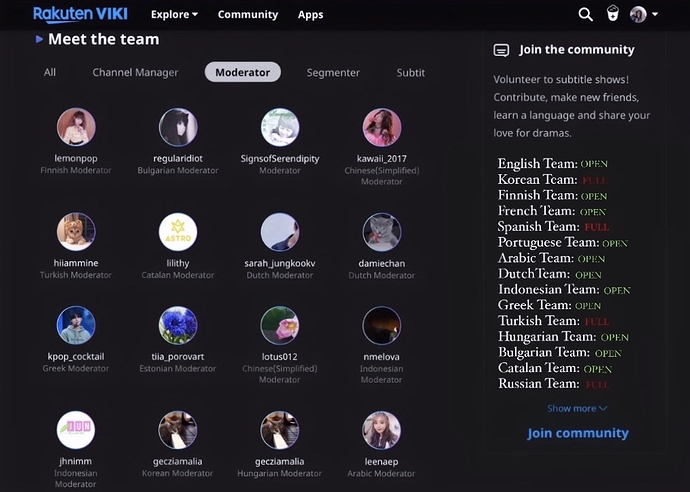
Task: Click the tiia_porovart username
Action: pos(178,356)
